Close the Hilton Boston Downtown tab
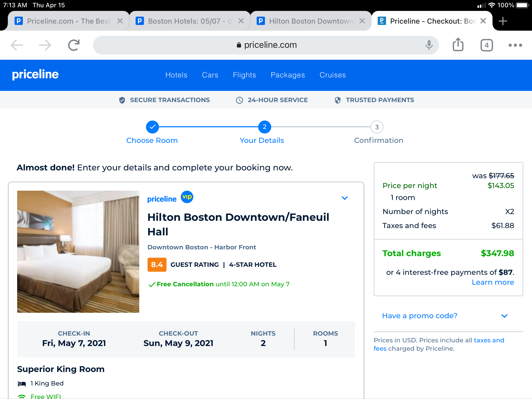The height and width of the screenshot is (399, 532). pyautogui.click(x=362, y=21)
